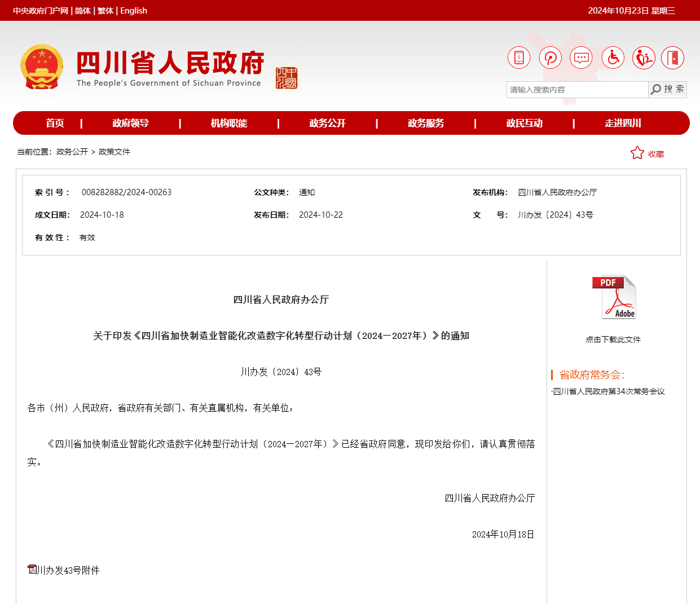Click the mobile phone icon in header
Screen dimensions: 700x604
click(x=519, y=58)
